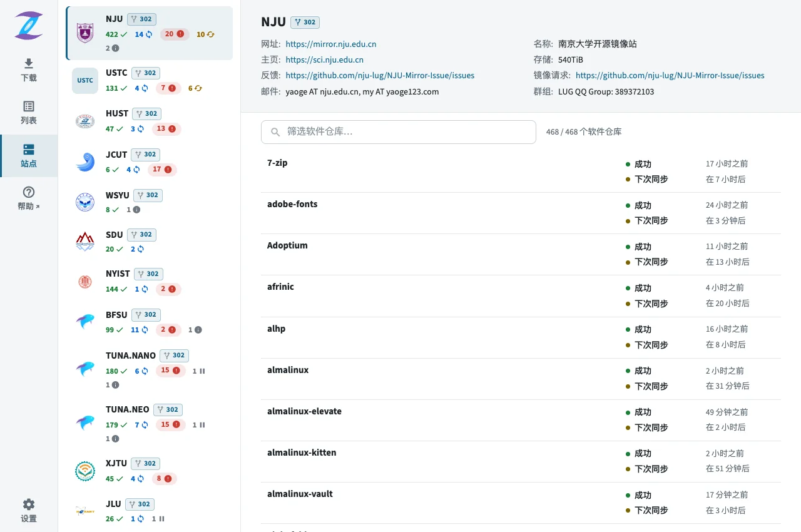Image resolution: width=801 pixels, height=532 pixels.
Task: Select the BFSU site logo
Action: [85, 322]
